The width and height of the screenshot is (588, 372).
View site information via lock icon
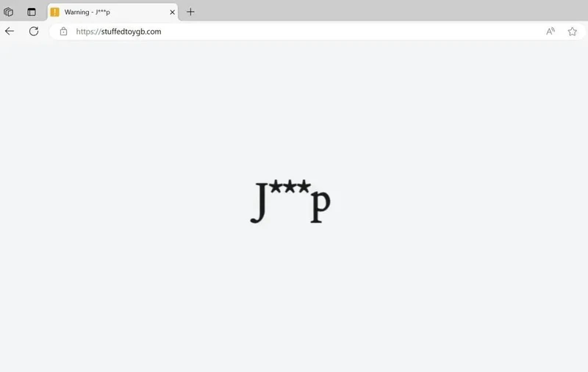63,32
